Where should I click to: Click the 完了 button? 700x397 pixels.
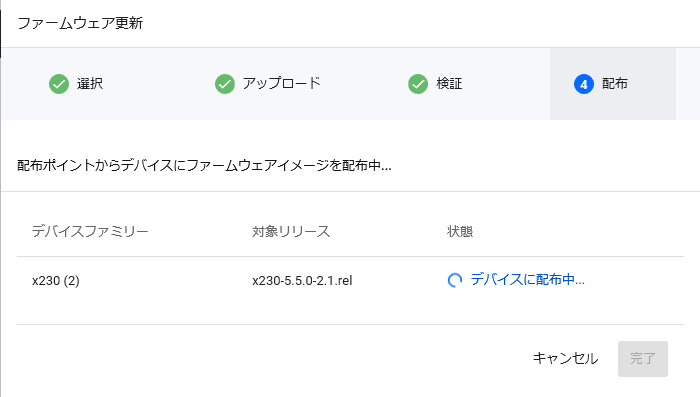click(x=643, y=359)
